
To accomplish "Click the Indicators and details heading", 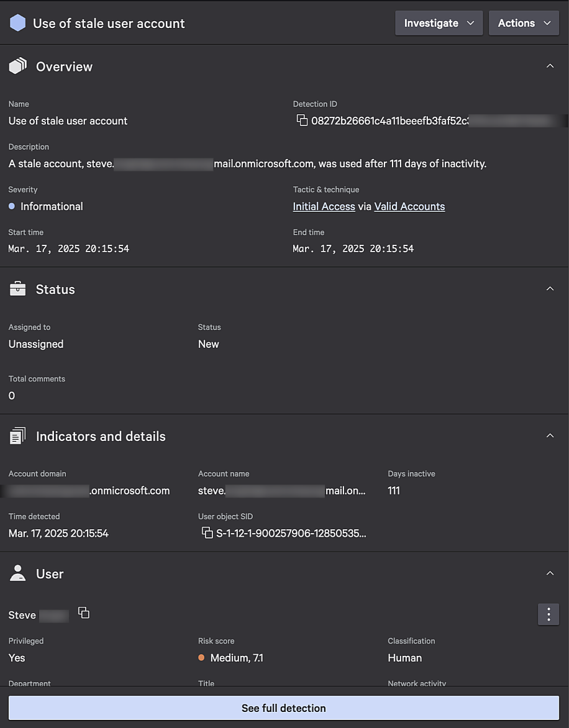I will coord(101,437).
